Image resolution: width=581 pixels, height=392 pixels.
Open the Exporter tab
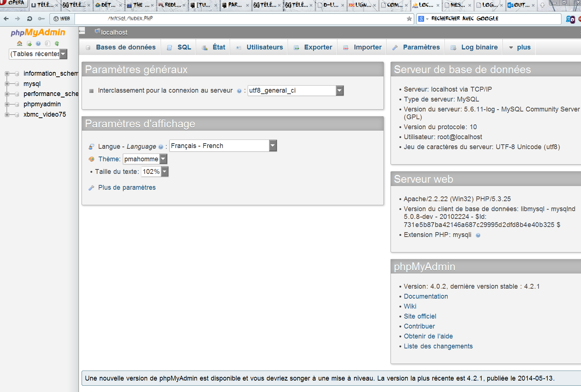pos(313,47)
